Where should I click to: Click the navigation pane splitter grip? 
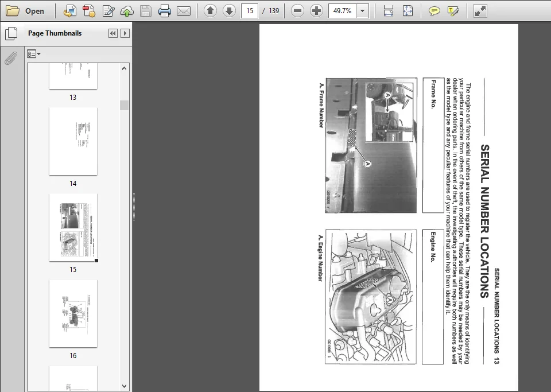(x=134, y=207)
